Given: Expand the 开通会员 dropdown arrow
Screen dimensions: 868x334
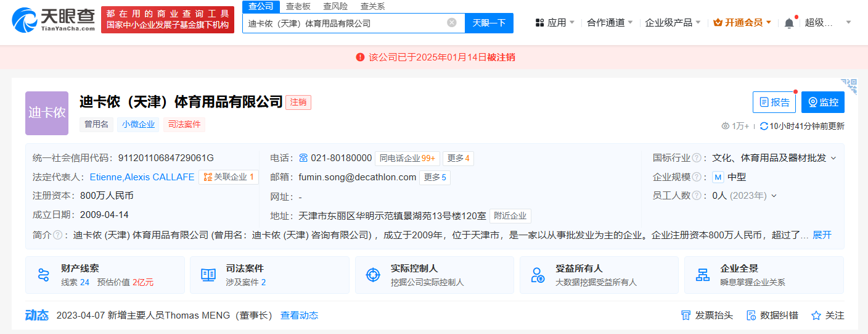Looking at the screenshot, I should pyautogui.click(x=769, y=23).
